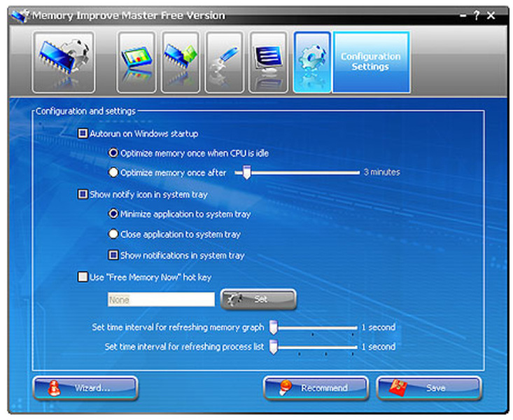This screenshot has height=420, width=513.
Task: Click the "1 second" memory graph value
Action: click(379, 328)
